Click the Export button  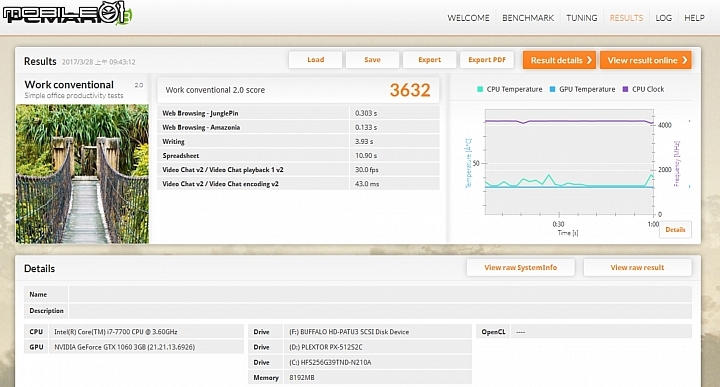(x=429, y=60)
